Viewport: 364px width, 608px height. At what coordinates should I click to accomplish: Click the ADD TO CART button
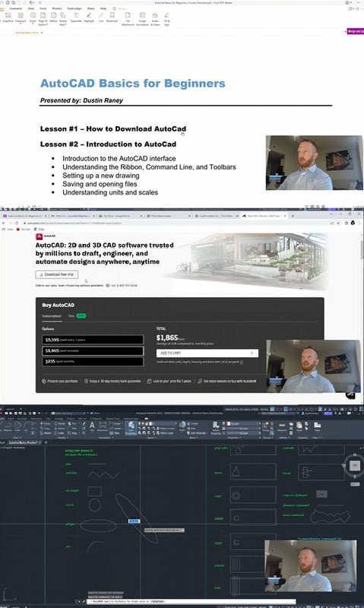[x=207, y=353]
